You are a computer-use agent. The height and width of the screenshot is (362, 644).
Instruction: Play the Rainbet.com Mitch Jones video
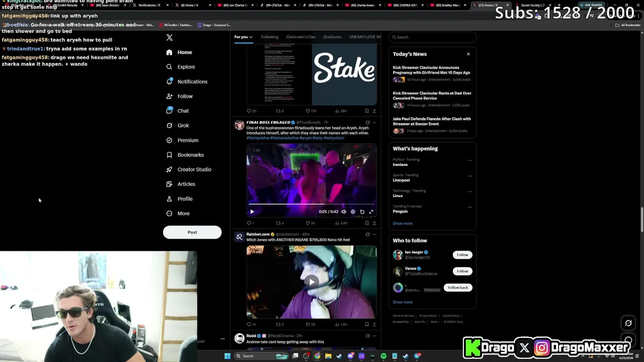coord(311,282)
